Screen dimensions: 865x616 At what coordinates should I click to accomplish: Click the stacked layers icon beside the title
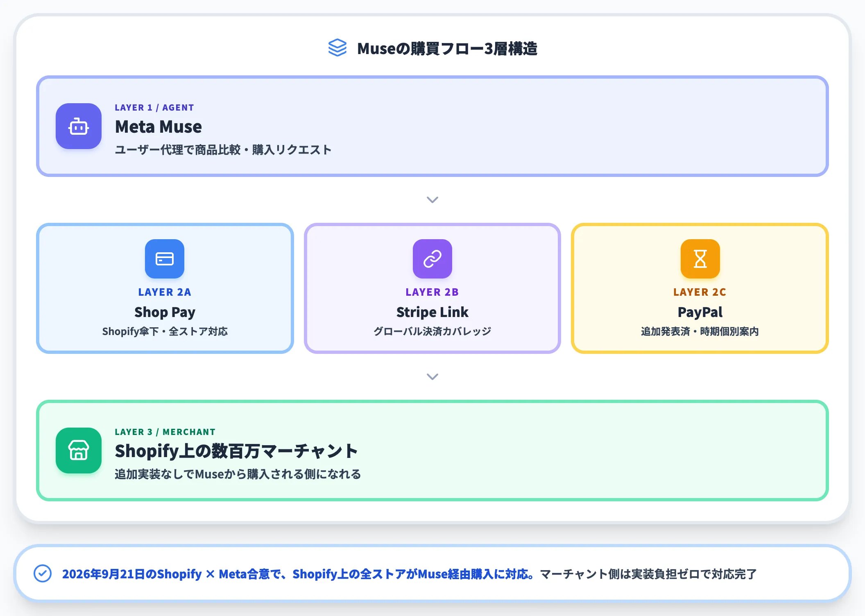tap(337, 48)
